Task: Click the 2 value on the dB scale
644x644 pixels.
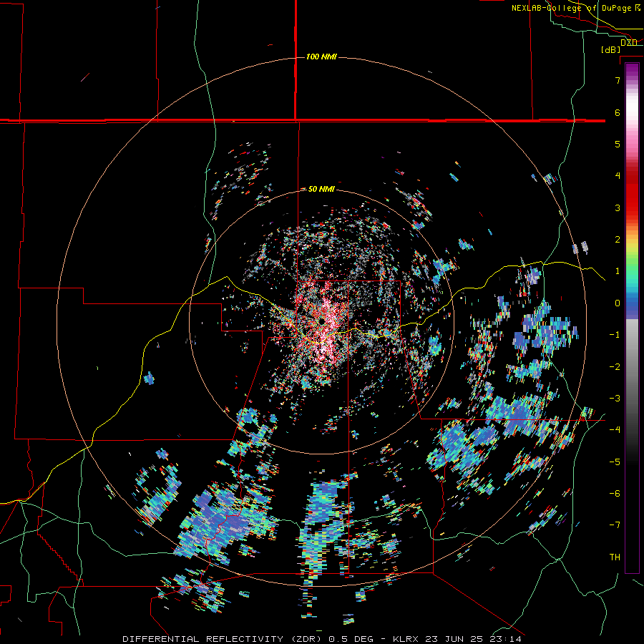Action: click(x=618, y=240)
